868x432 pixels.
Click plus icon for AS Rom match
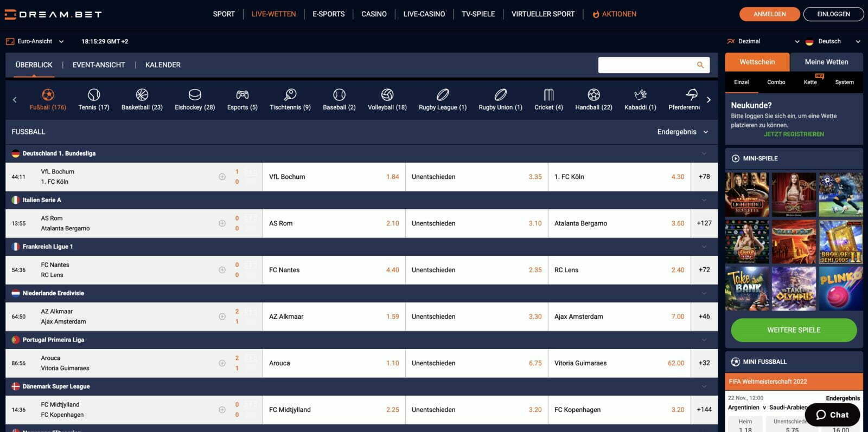pos(222,223)
